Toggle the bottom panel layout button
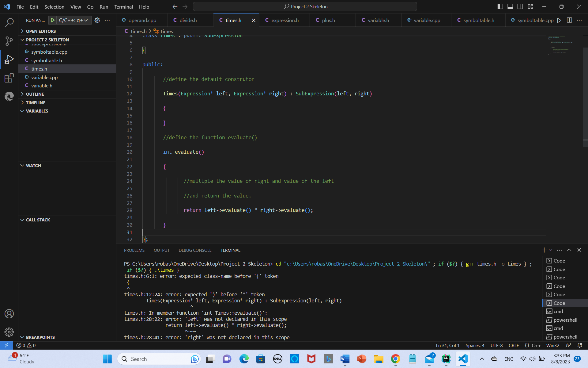The image size is (588, 368). [510, 6]
